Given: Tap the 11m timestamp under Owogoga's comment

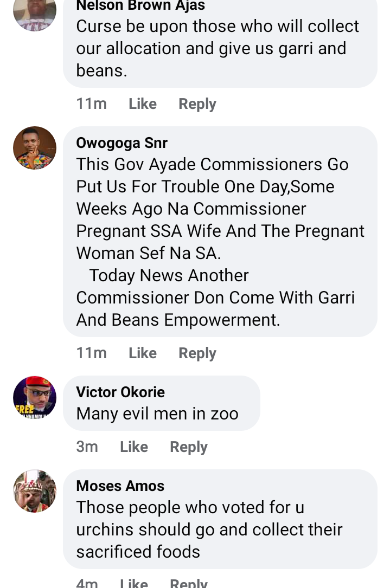Looking at the screenshot, I should click(x=92, y=353).
